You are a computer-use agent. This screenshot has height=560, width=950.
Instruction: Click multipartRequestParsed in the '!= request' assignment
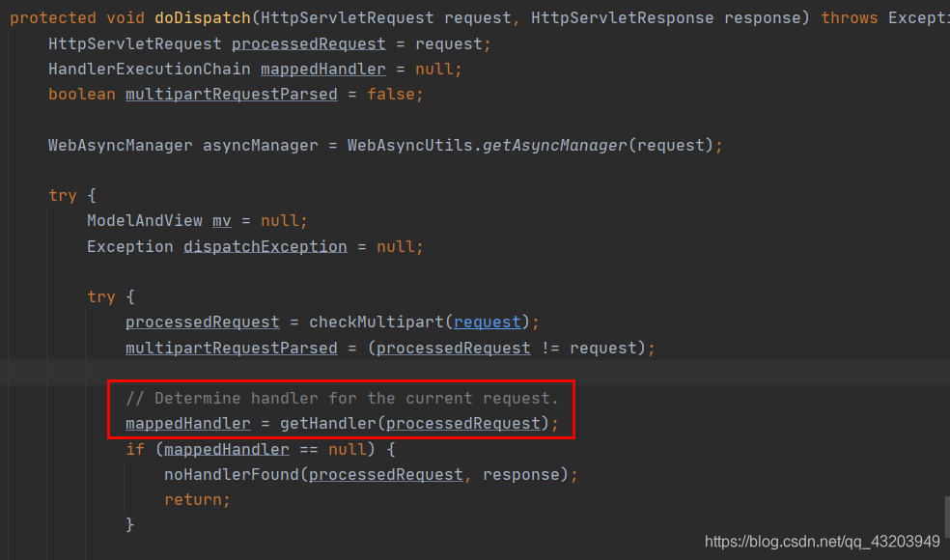coord(232,348)
